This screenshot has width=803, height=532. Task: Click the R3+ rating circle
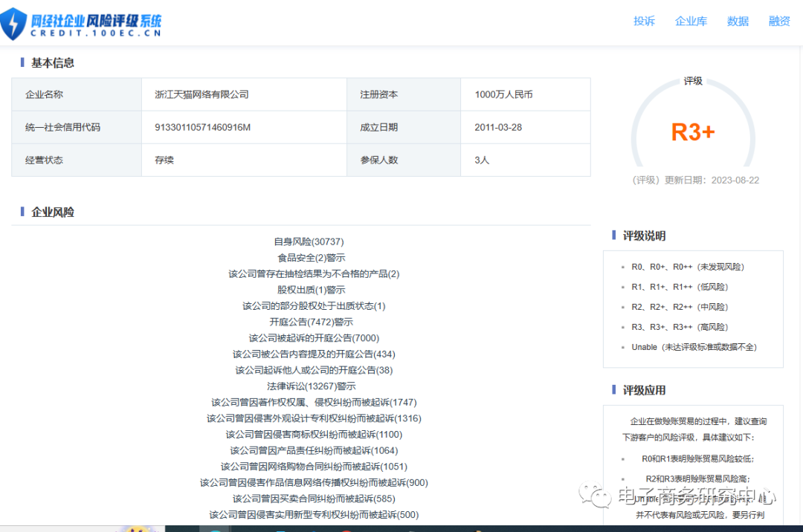[x=692, y=132]
